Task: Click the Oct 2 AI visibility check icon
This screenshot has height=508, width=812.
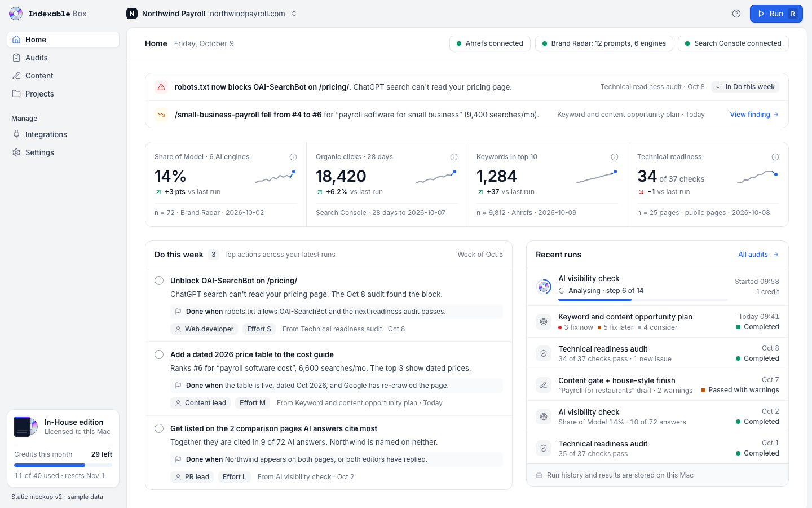Action: 544,417
